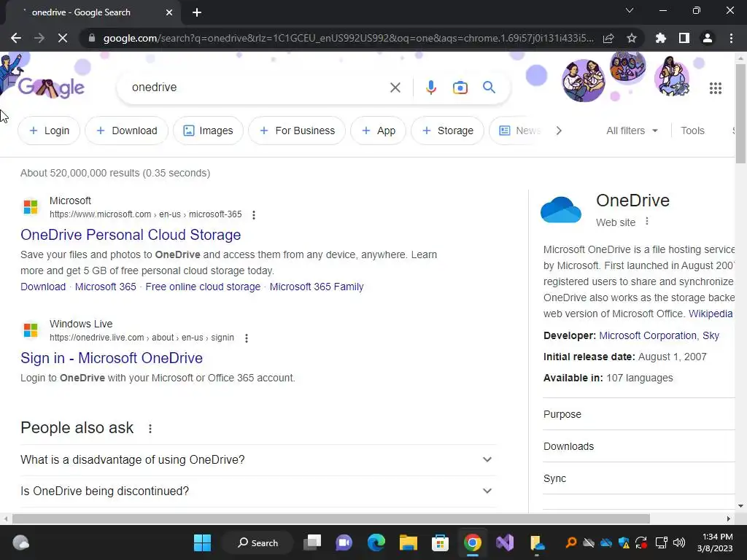The width and height of the screenshot is (747, 560).
Task: Share this page from address bar
Action: pos(608,38)
